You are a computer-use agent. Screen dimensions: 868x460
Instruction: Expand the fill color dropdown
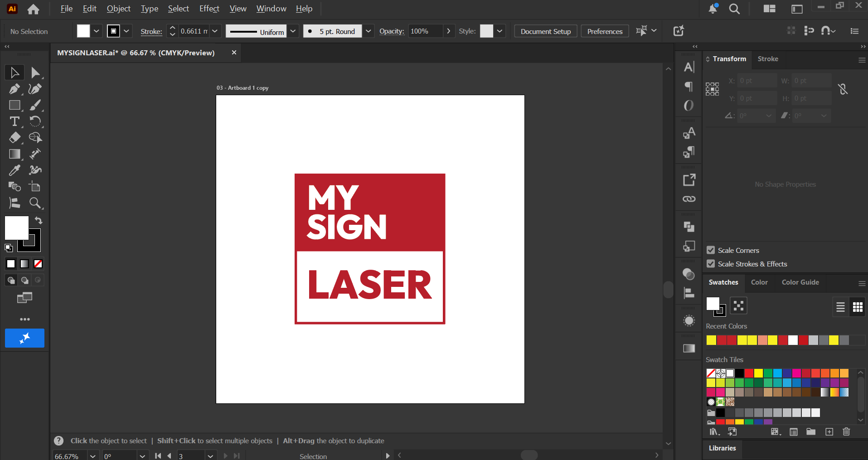96,31
